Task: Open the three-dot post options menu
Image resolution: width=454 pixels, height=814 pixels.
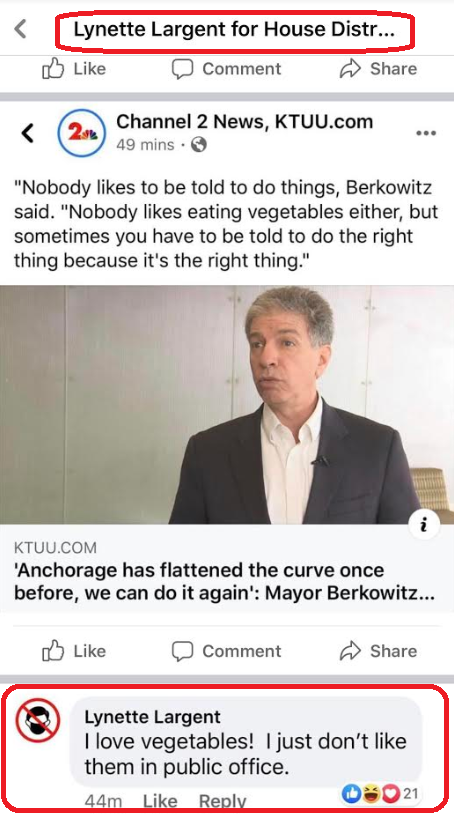Action: coord(426,133)
